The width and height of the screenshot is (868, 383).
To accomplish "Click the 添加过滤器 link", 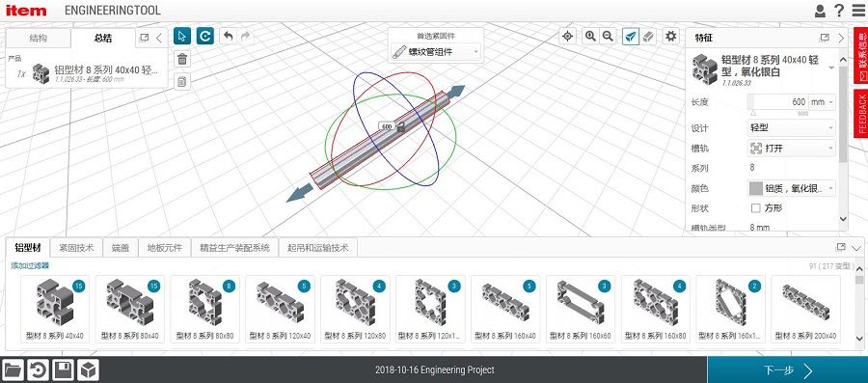I will 30,265.
